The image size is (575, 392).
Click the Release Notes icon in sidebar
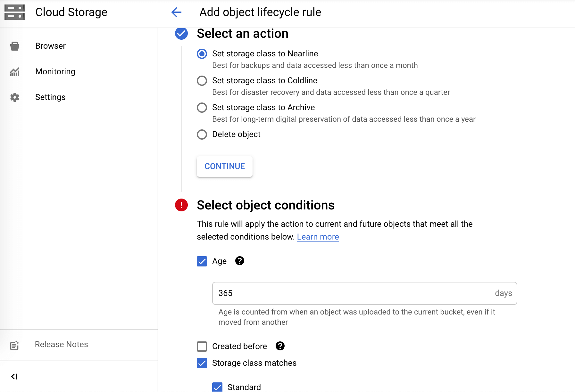(14, 345)
